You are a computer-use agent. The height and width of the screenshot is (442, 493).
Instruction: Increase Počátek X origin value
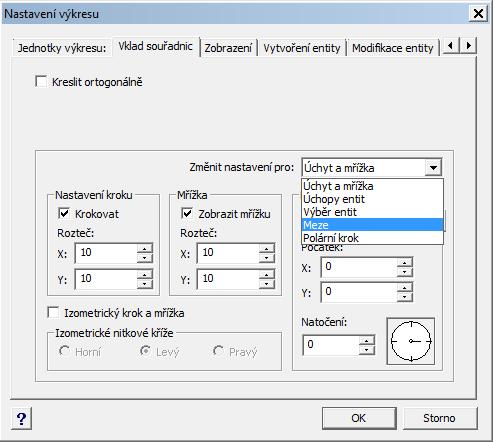pyautogui.click(x=405, y=263)
